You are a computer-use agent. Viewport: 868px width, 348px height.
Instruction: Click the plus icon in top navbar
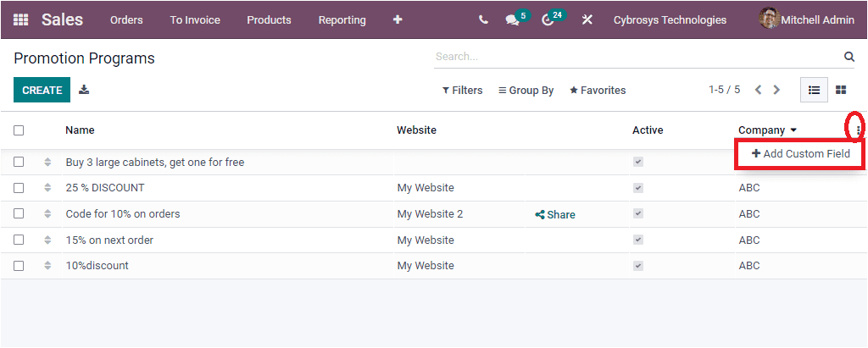[x=398, y=20]
